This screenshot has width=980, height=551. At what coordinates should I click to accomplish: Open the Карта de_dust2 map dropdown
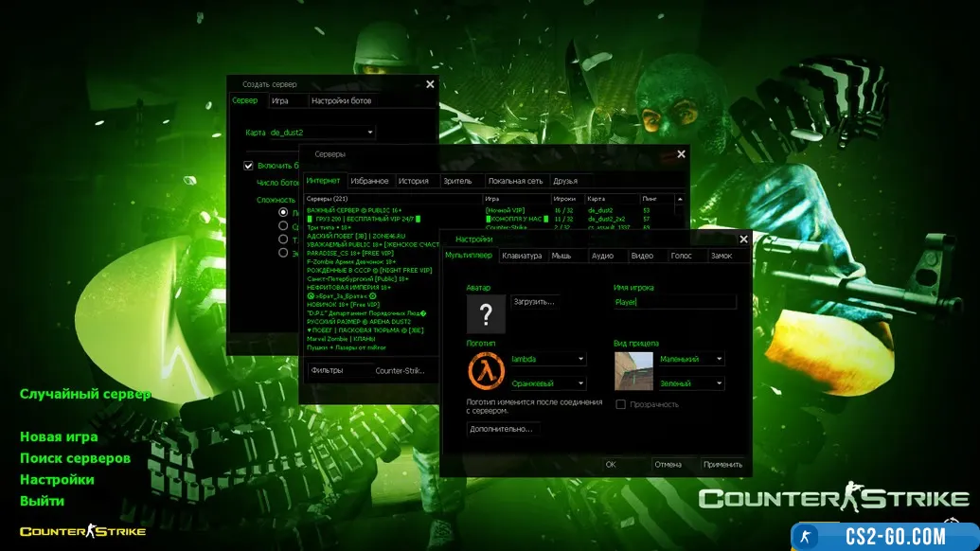click(322, 133)
